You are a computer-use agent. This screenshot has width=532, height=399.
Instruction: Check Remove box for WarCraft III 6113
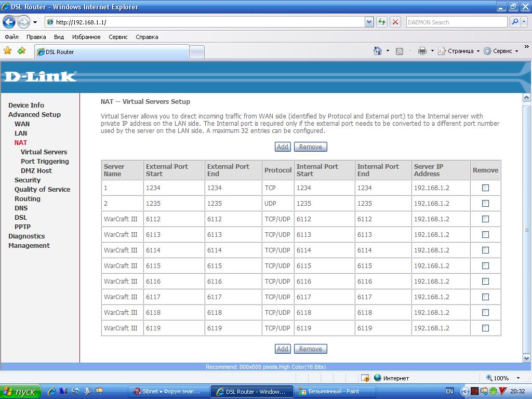tap(486, 234)
